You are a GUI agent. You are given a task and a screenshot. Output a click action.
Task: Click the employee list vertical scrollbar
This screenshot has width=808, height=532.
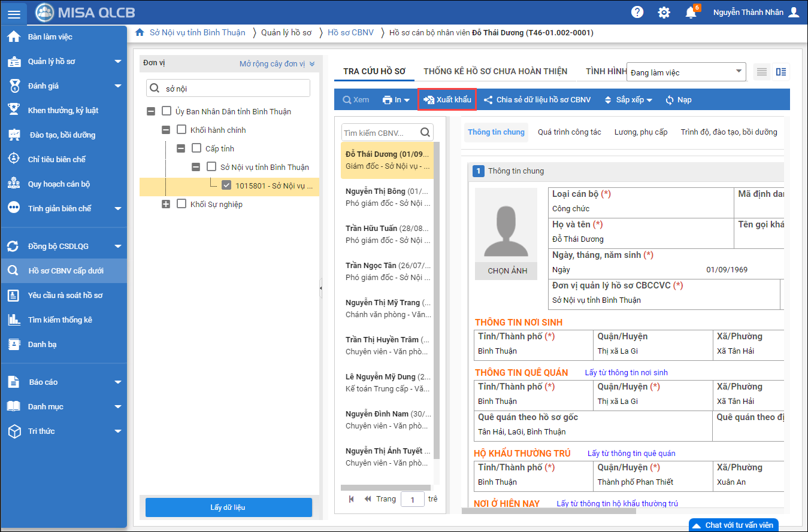[436, 299]
